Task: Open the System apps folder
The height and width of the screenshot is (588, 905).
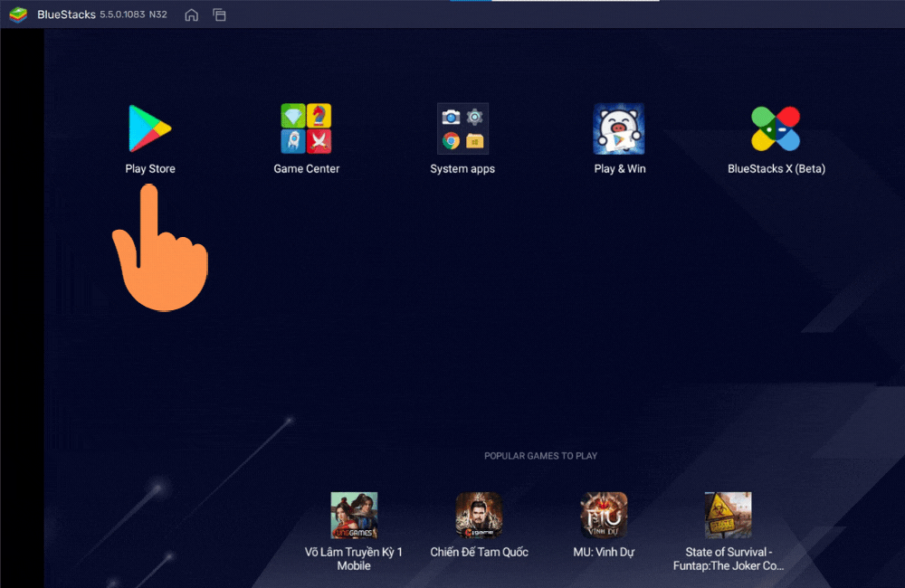Action: click(x=462, y=128)
